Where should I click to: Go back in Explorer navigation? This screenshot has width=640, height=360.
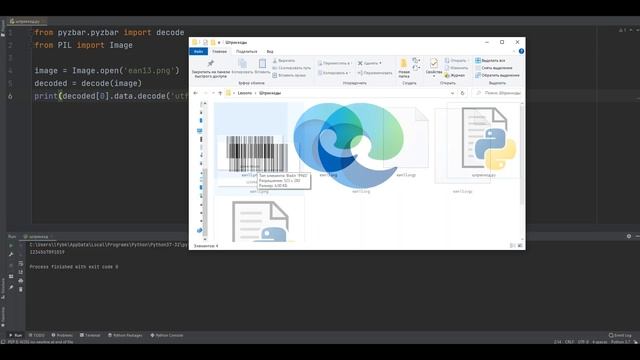196,93
